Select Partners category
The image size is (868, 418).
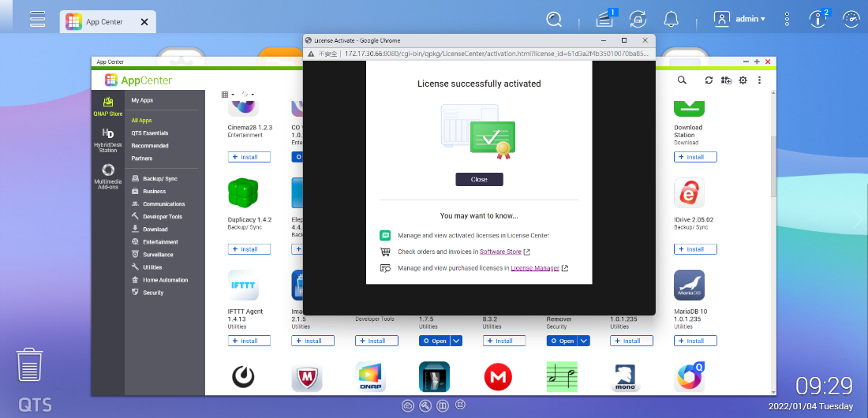(142, 159)
